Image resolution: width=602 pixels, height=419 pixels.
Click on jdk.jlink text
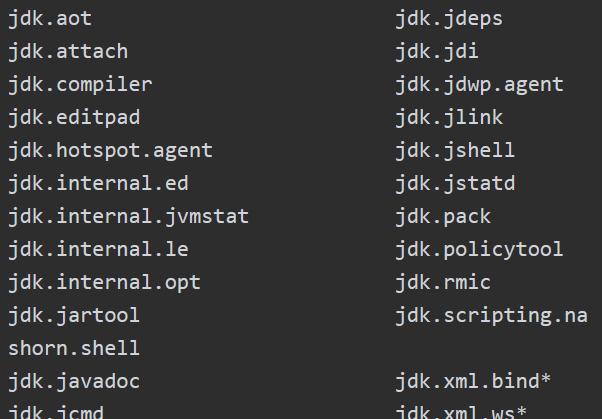coord(449,118)
